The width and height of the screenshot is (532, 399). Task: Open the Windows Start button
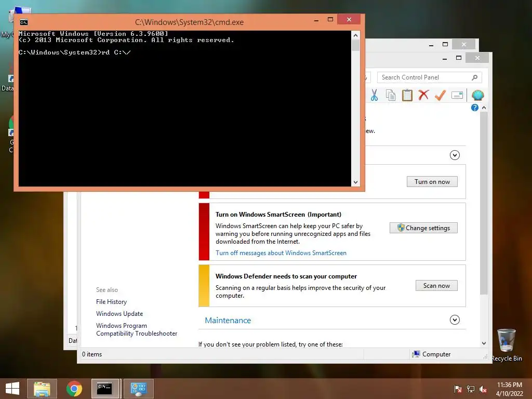tap(12, 389)
